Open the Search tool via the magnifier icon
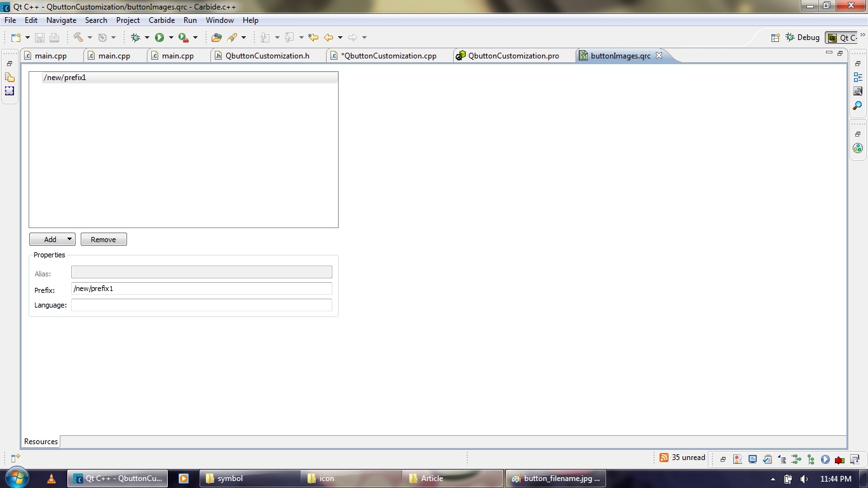This screenshot has width=868, height=488. [857, 105]
